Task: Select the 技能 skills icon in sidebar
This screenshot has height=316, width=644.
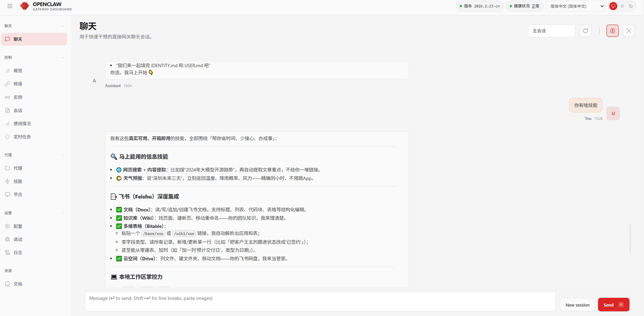Action: click(x=8, y=181)
